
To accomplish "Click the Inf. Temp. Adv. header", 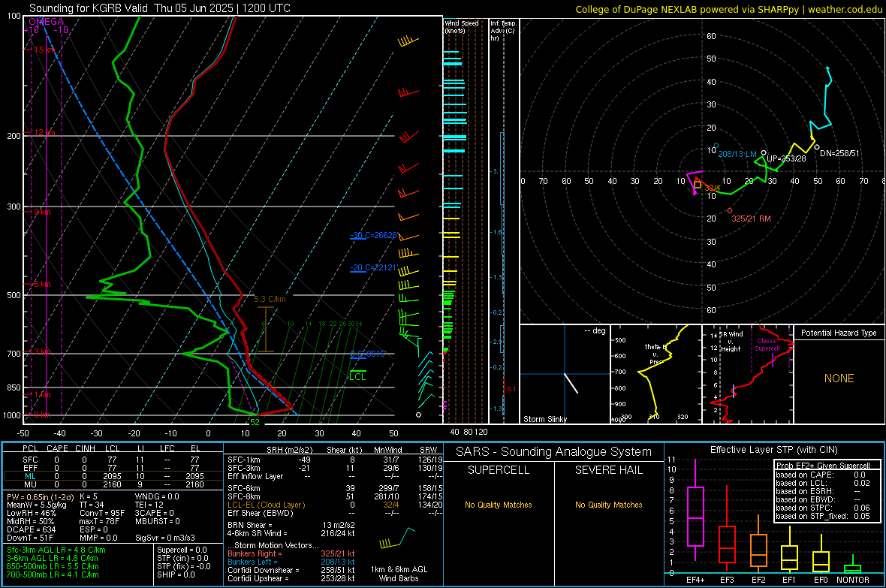I will point(502,31).
